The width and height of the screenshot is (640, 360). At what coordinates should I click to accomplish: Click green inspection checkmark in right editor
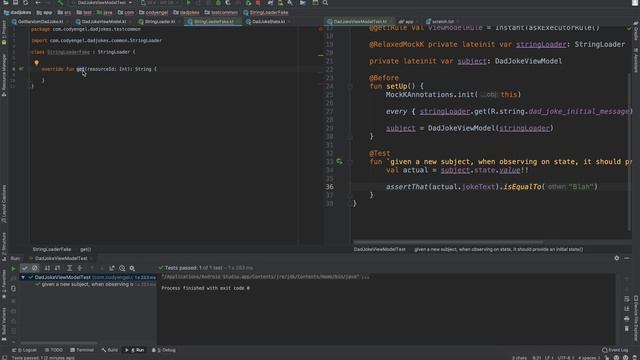629,29
